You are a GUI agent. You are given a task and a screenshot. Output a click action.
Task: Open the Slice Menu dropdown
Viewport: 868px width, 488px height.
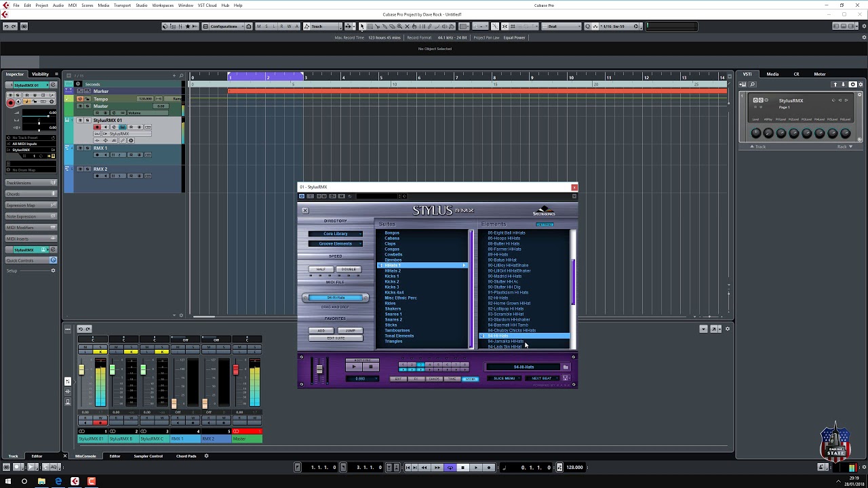tap(504, 378)
